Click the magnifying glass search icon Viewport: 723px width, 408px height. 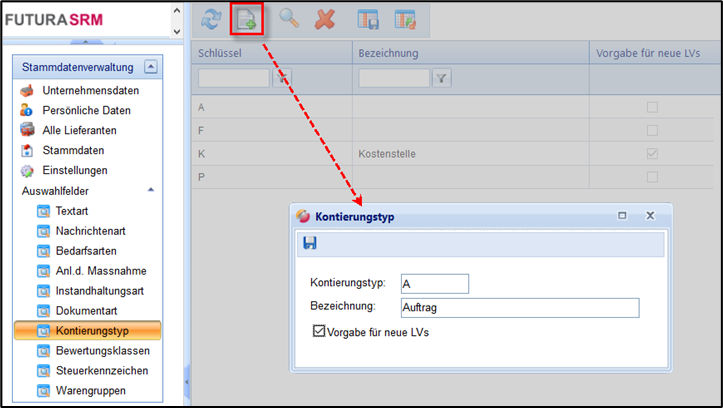(x=289, y=19)
